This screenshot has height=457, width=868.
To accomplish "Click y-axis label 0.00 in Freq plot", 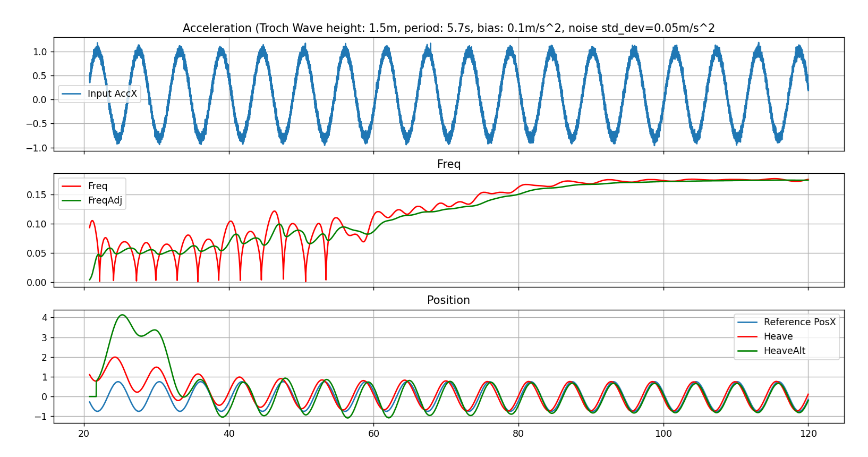I will pos(37,283).
